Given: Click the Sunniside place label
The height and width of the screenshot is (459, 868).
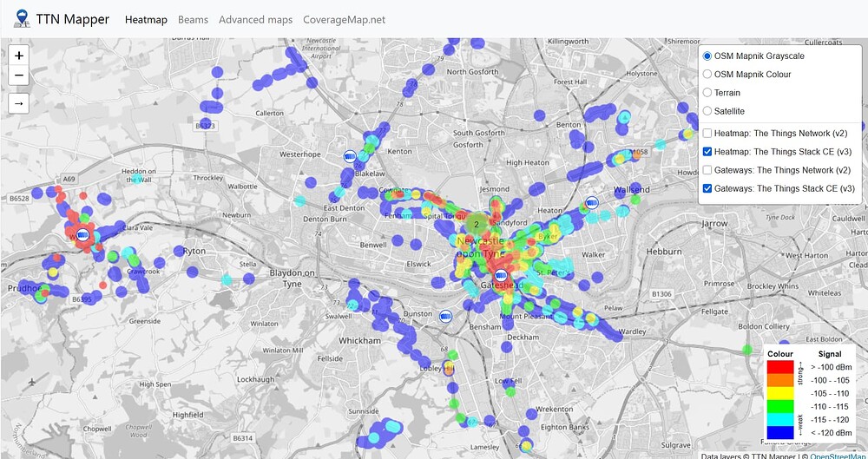Looking at the screenshot, I should (363, 411).
